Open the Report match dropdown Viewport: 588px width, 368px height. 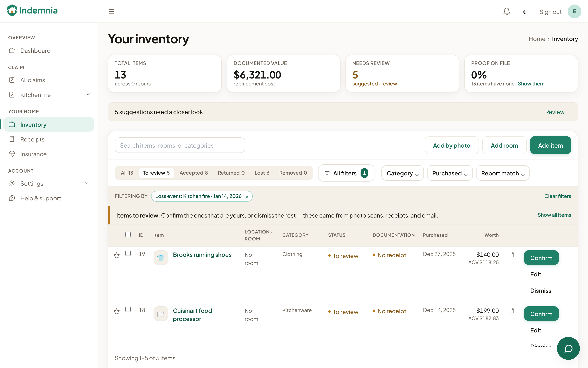(503, 173)
